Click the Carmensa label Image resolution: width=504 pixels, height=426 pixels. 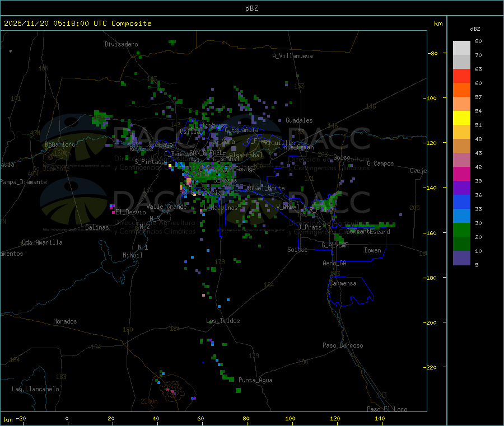click(x=343, y=283)
